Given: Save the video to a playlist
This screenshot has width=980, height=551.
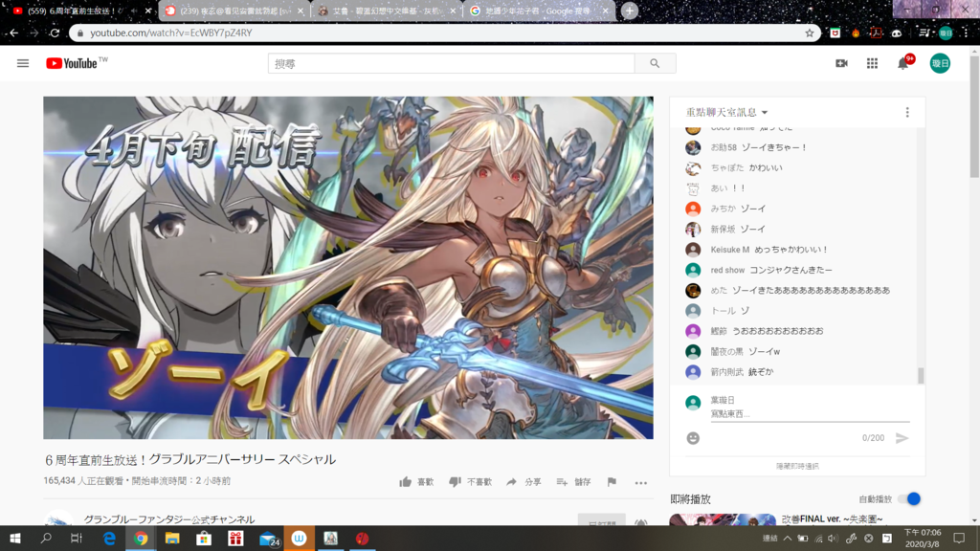Looking at the screenshot, I should pos(562,482).
